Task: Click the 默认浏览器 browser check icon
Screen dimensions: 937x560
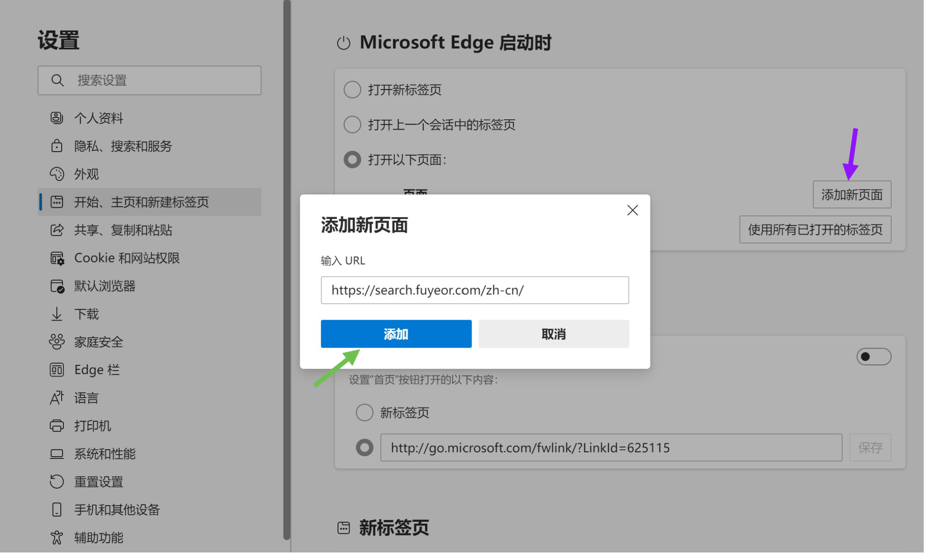Action: (57, 286)
